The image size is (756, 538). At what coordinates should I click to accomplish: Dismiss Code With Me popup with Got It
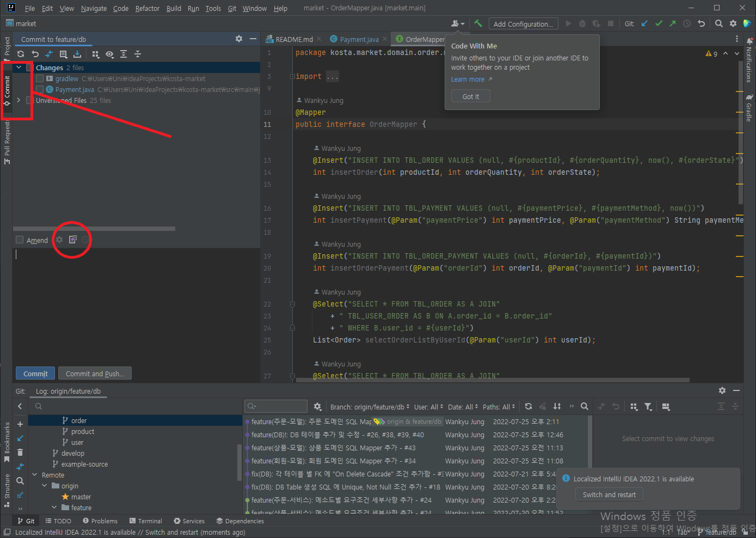point(470,96)
